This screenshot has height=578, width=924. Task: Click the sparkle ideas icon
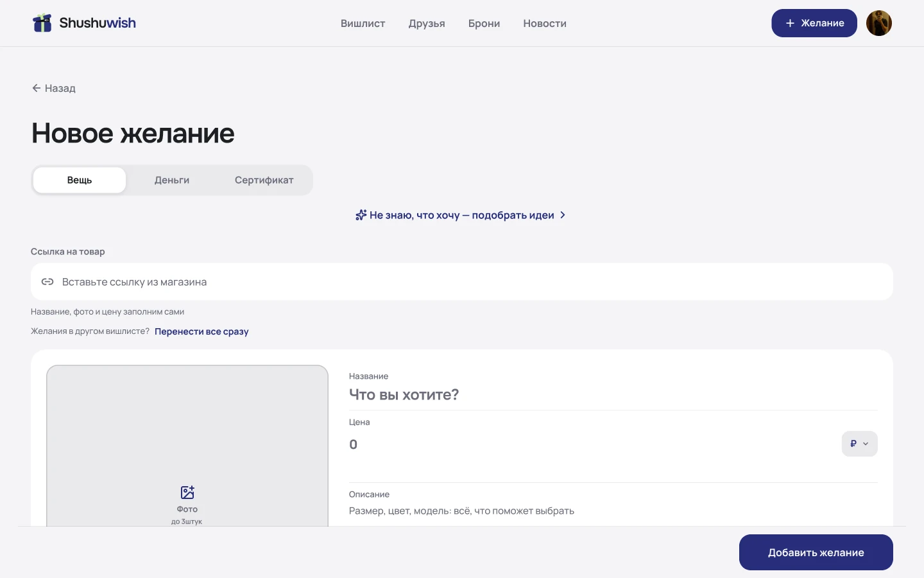361,215
